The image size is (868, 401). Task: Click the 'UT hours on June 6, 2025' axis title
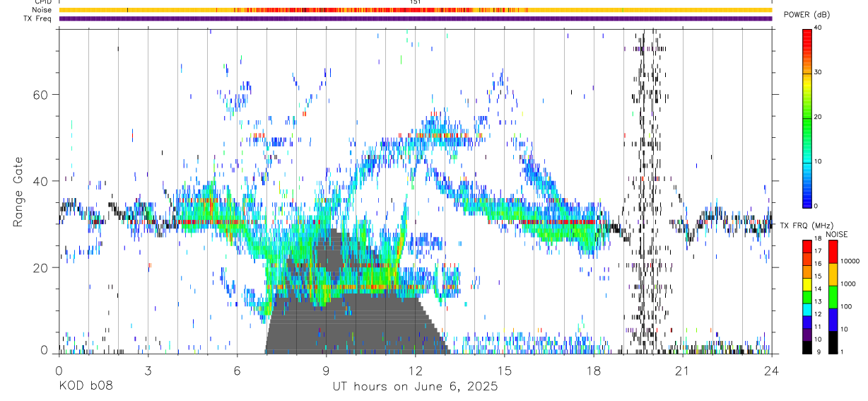(415, 387)
